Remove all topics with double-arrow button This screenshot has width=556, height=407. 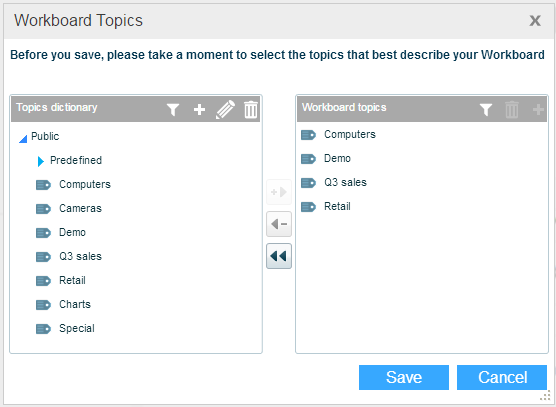pos(279,256)
